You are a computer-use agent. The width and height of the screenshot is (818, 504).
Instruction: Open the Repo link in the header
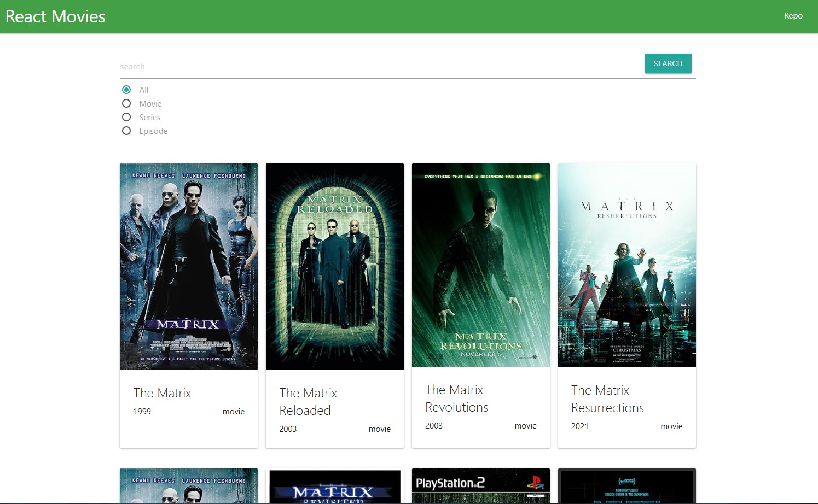793,16
